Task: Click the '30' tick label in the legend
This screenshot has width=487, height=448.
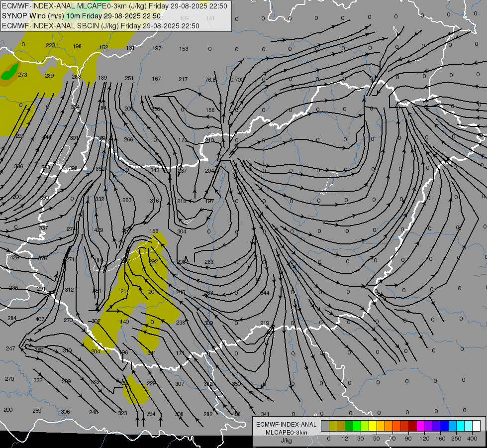Action: tap(360, 439)
